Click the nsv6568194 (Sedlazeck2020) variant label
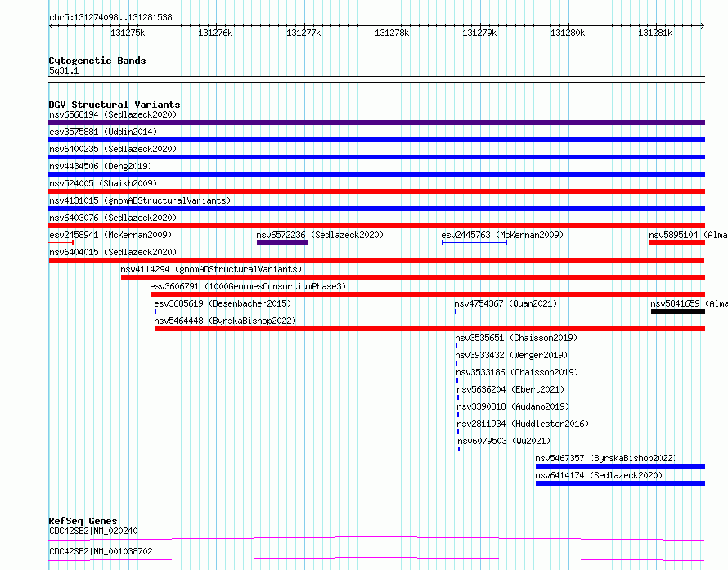The image size is (728, 570). [113, 114]
